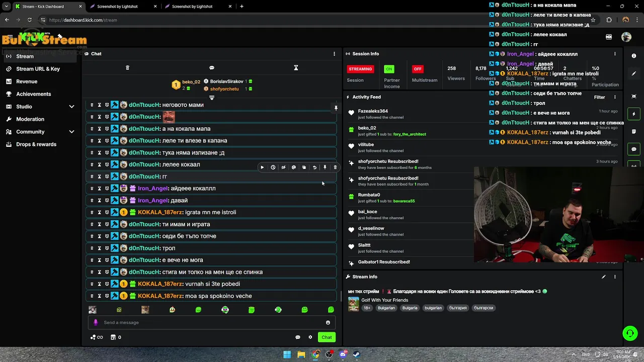The image size is (644, 362).
Task: Open the Activity Feed three-dot menu
Action: point(615,97)
